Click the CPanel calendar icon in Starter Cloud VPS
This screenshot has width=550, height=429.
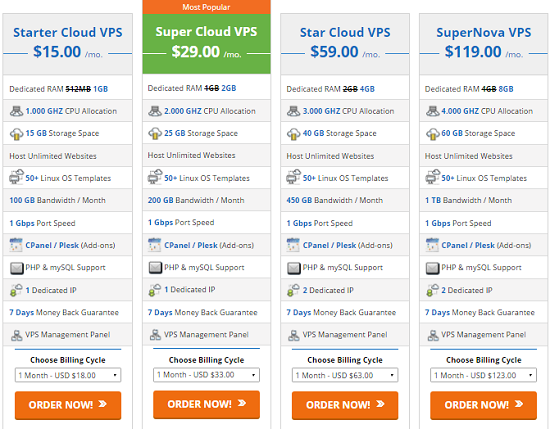(16, 245)
